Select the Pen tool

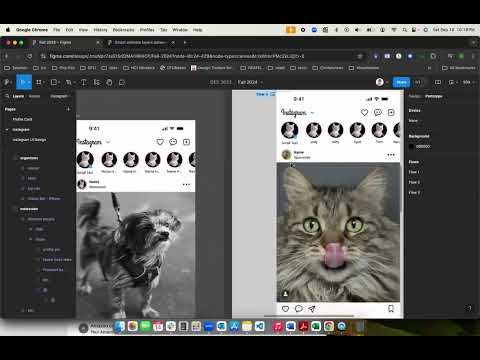(68, 82)
